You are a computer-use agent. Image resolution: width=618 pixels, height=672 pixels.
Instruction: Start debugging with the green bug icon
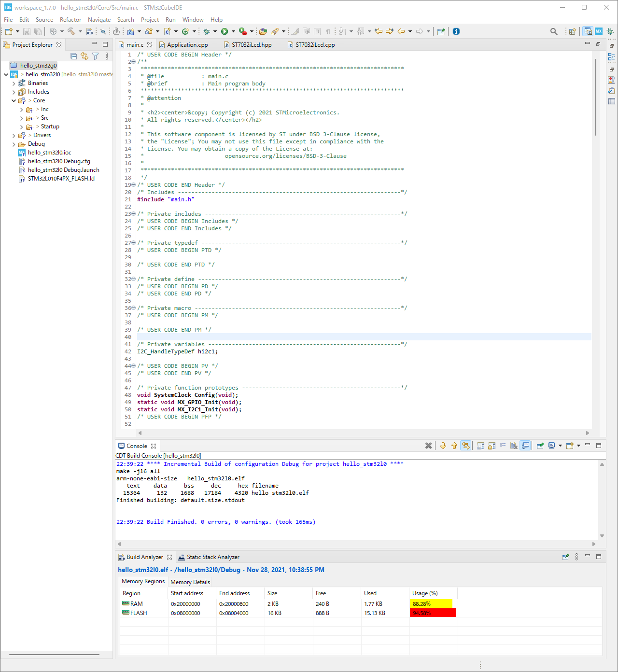pyautogui.click(x=206, y=31)
